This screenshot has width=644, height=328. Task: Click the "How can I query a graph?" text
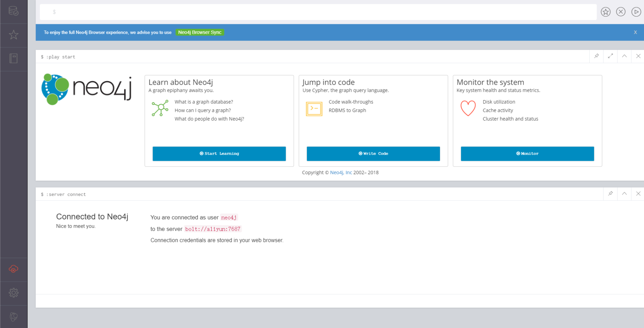tap(203, 110)
